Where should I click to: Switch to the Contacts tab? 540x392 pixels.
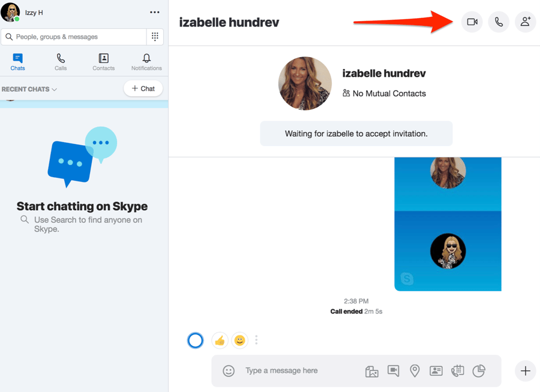(x=104, y=62)
